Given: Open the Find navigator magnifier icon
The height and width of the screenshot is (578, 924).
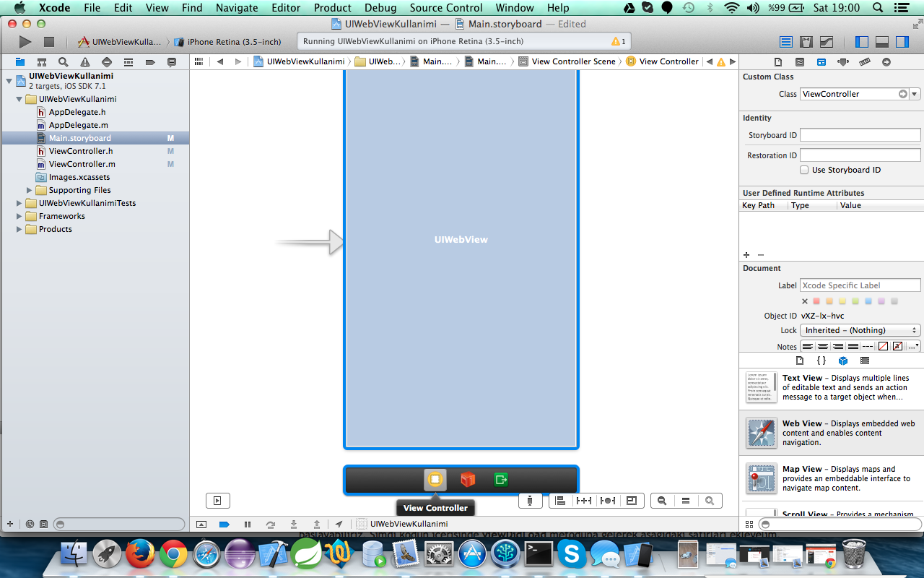Looking at the screenshot, I should pos(64,62).
